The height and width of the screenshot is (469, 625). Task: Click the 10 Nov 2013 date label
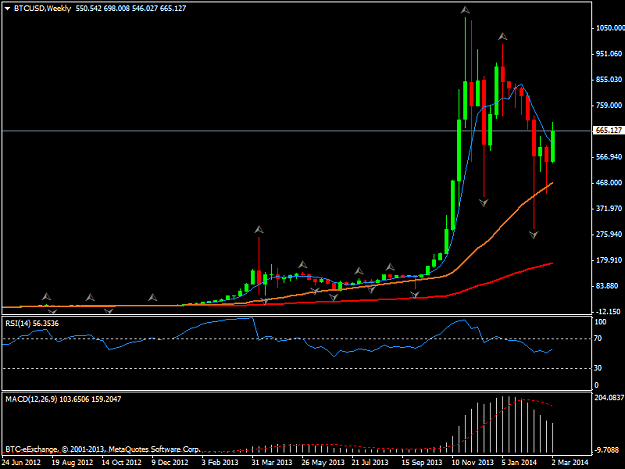pos(472,462)
